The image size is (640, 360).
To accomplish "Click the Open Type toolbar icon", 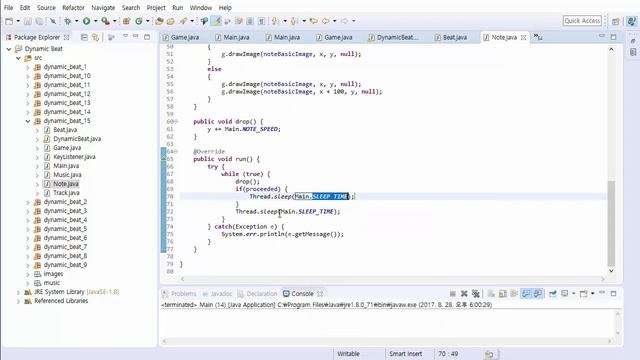I will coord(159,21).
